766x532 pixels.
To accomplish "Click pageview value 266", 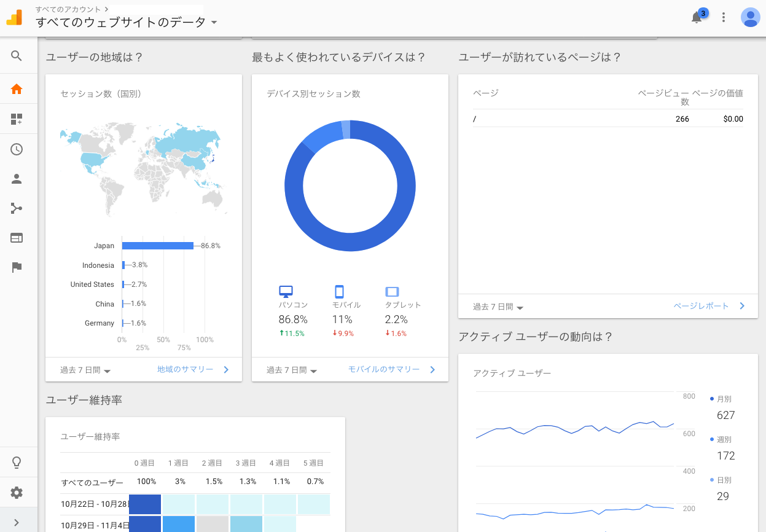I will (x=682, y=119).
